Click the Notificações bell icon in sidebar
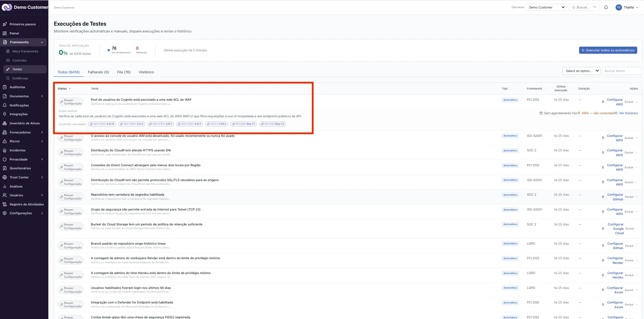The width and height of the screenshot is (644, 319). coord(5,105)
